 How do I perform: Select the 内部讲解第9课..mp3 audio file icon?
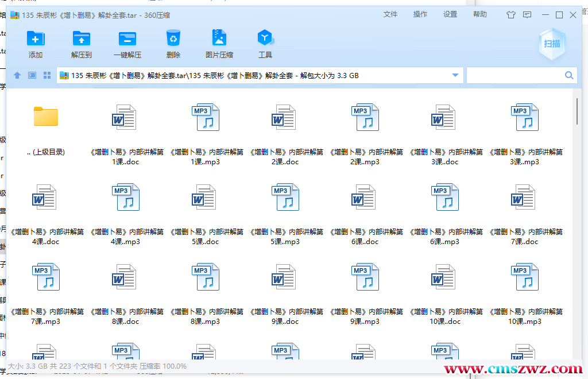365,277
